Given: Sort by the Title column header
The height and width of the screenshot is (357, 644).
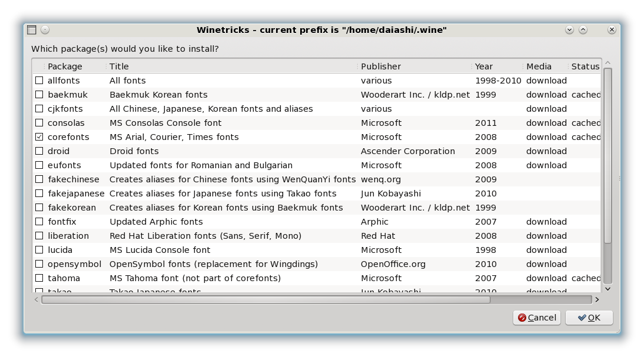Looking at the screenshot, I should pyautogui.click(x=231, y=66).
